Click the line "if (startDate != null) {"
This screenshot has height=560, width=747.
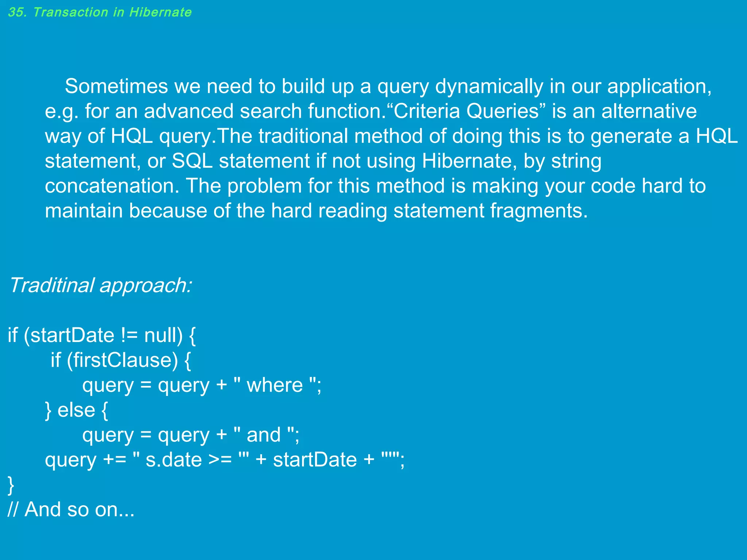102,335
